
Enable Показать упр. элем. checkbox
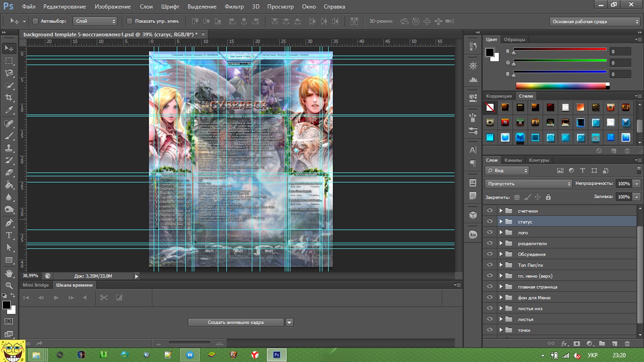coord(130,21)
